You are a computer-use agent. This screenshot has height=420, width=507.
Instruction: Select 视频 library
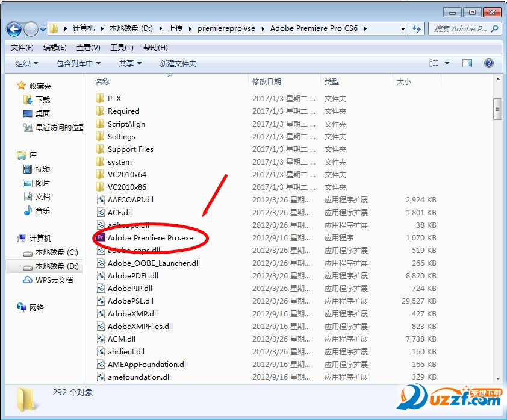click(x=37, y=169)
